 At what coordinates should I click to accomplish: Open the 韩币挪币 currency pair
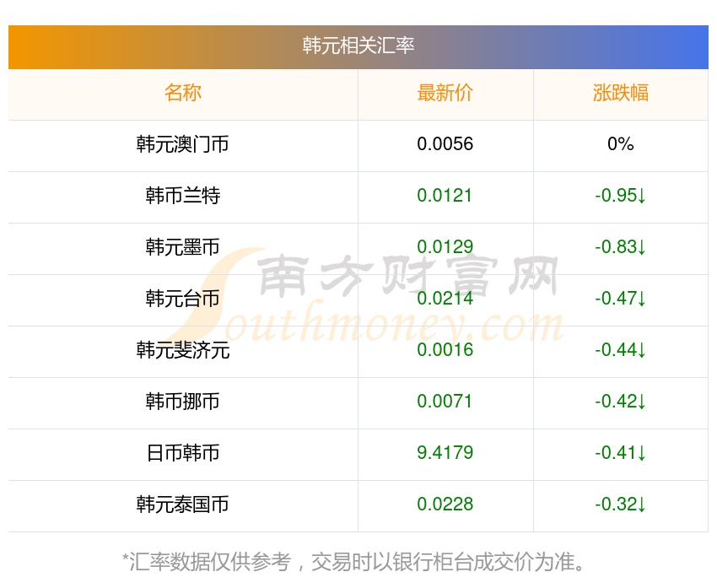(183, 402)
